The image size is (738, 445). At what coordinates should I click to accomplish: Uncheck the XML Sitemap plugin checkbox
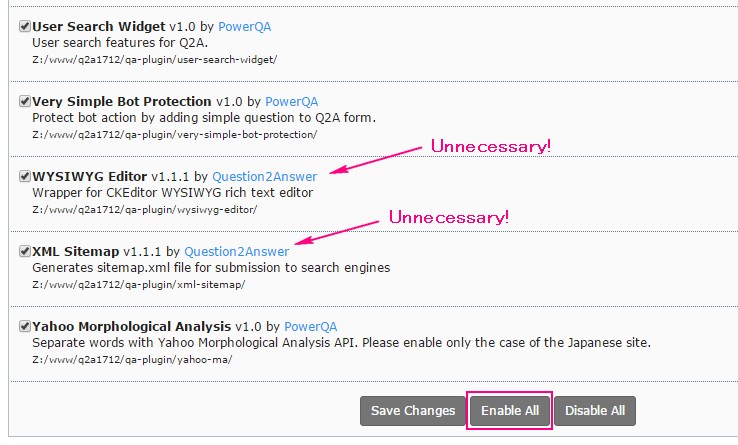(25, 251)
